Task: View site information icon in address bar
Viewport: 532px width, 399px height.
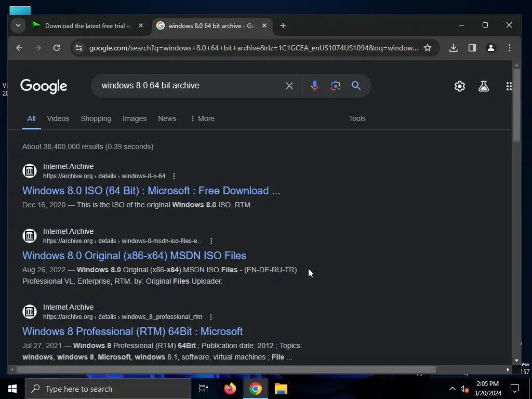Action: pyautogui.click(x=79, y=48)
